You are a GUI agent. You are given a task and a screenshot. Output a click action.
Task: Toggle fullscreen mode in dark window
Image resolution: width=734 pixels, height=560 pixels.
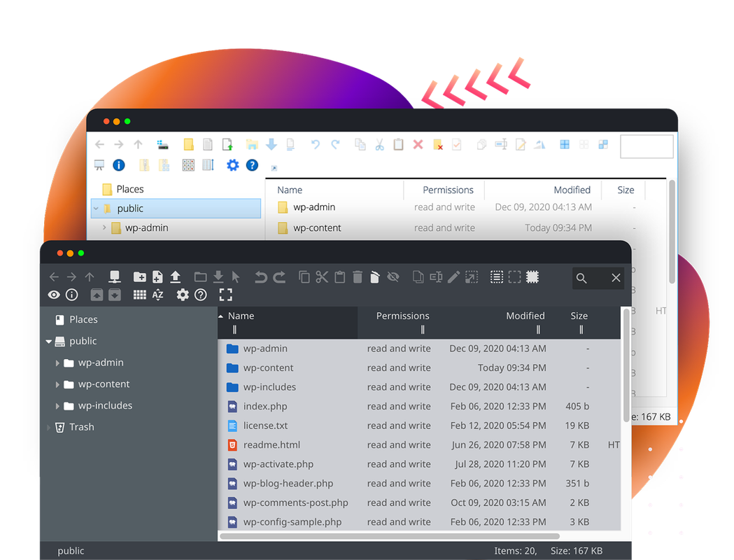pos(225,295)
